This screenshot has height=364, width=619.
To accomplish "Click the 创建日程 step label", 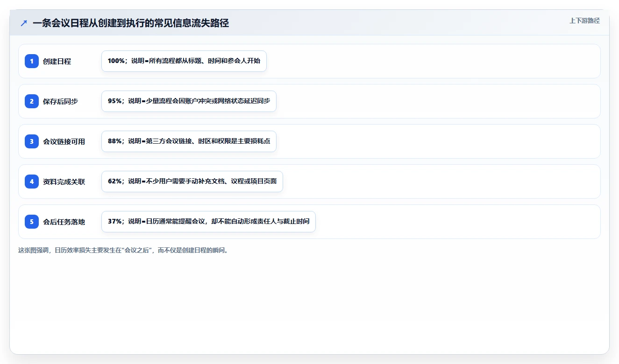I will tap(57, 61).
